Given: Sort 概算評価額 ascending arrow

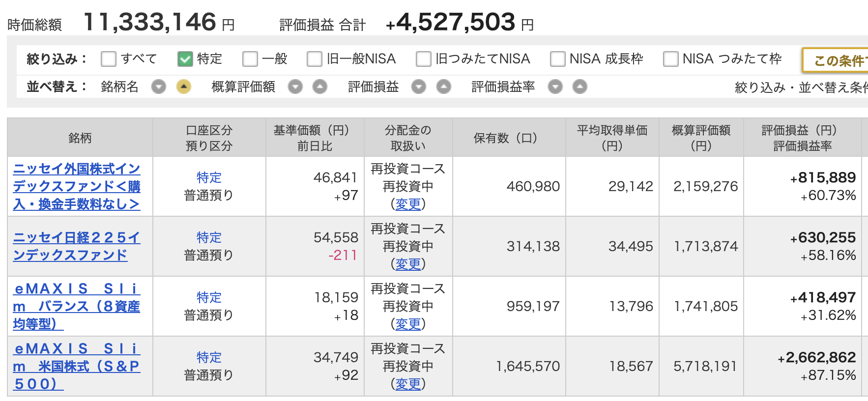Looking at the screenshot, I should click(320, 87).
